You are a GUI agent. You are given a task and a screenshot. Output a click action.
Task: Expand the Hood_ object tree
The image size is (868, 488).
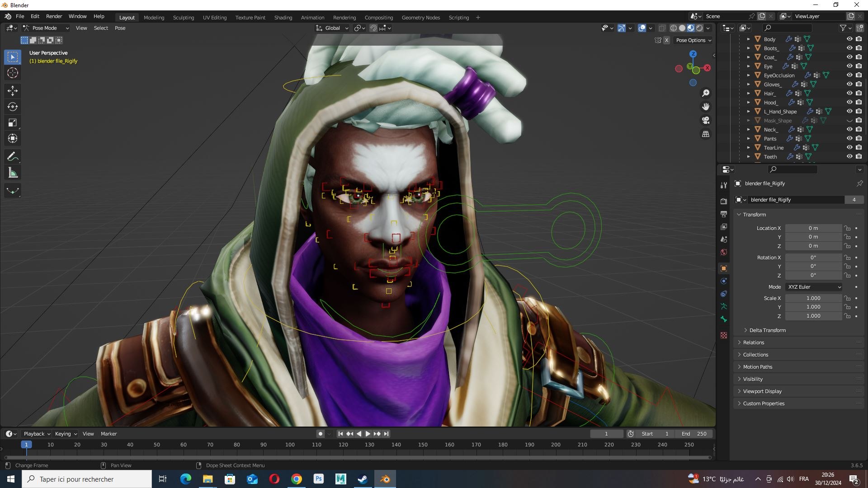click(749, 103)
